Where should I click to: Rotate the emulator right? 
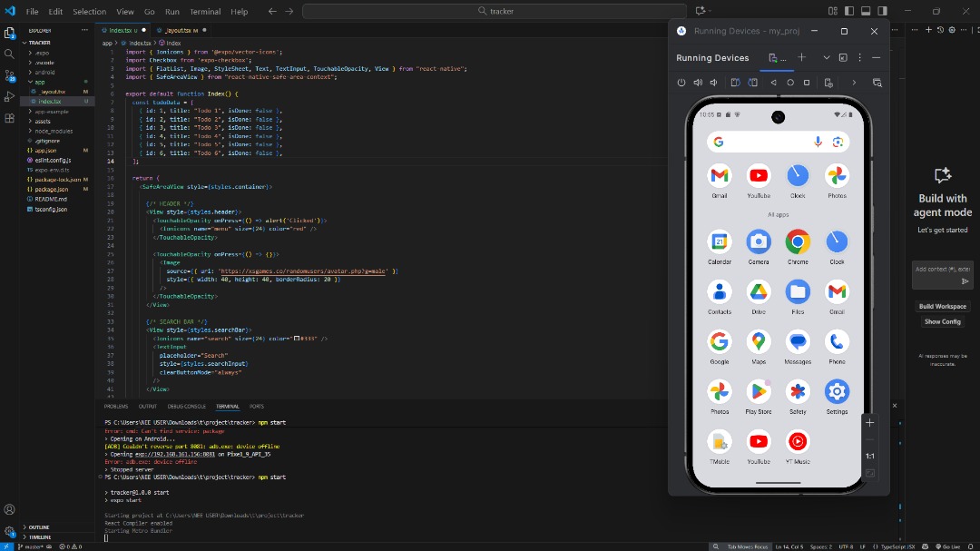[x=752, y=83]
